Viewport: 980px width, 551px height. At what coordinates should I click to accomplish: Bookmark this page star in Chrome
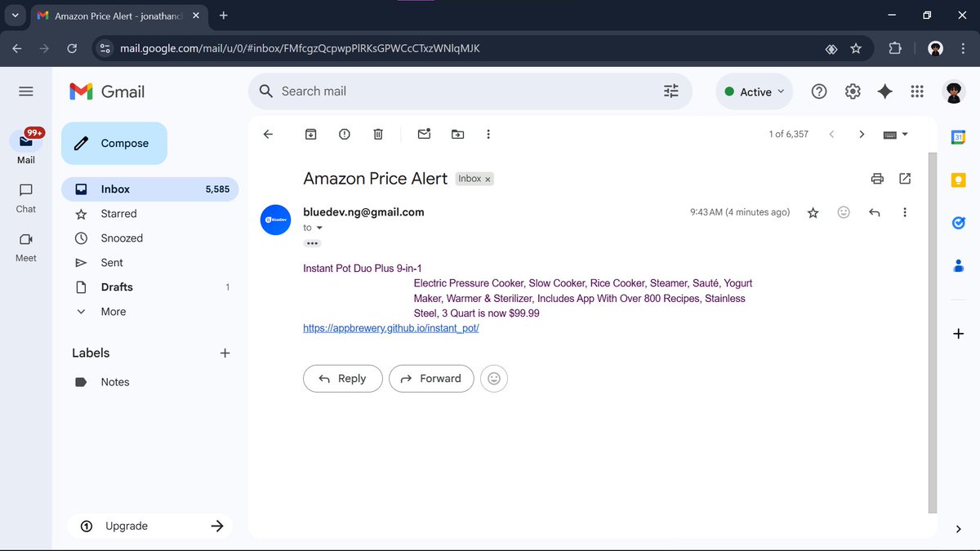pyautogui.click(x=856, y=48)
